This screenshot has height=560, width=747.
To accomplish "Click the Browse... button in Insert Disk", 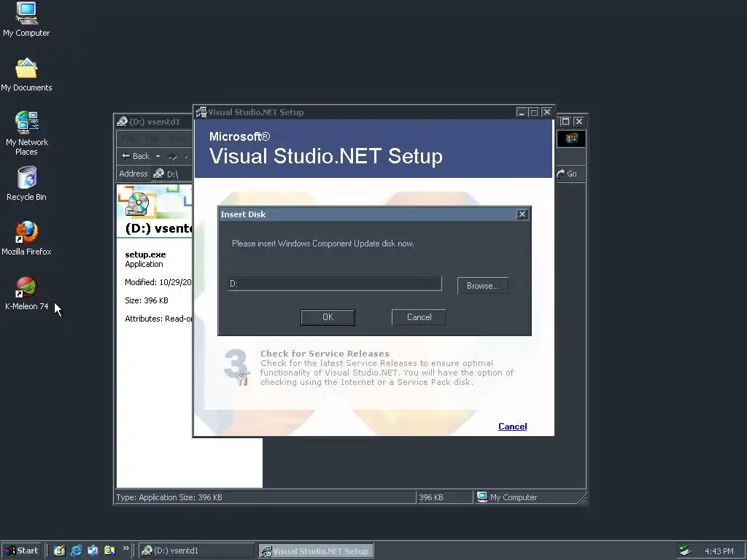I will pos(483,286).
